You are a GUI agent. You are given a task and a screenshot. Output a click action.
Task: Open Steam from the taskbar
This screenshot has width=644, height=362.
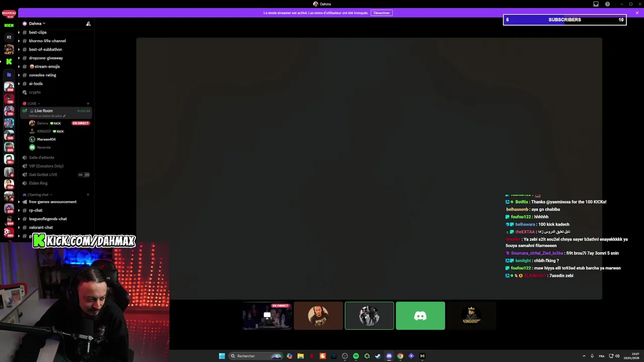tap(378, 356)
